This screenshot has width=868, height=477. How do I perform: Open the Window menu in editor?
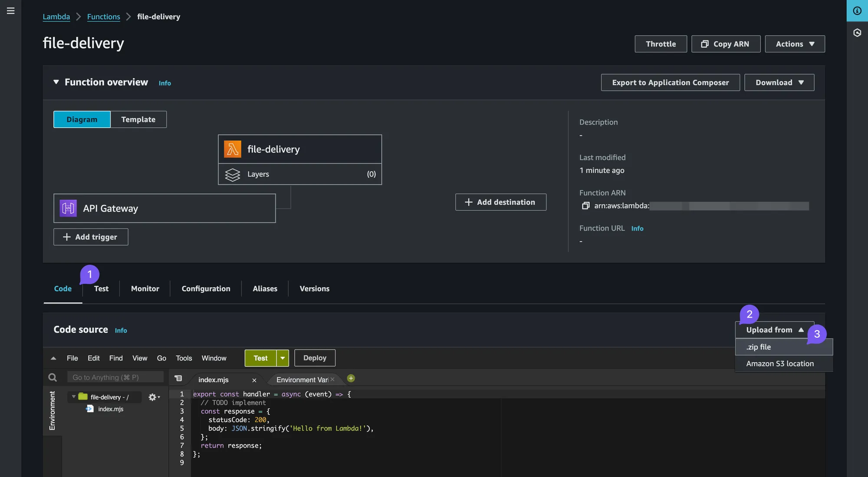(x=214, y=358)
